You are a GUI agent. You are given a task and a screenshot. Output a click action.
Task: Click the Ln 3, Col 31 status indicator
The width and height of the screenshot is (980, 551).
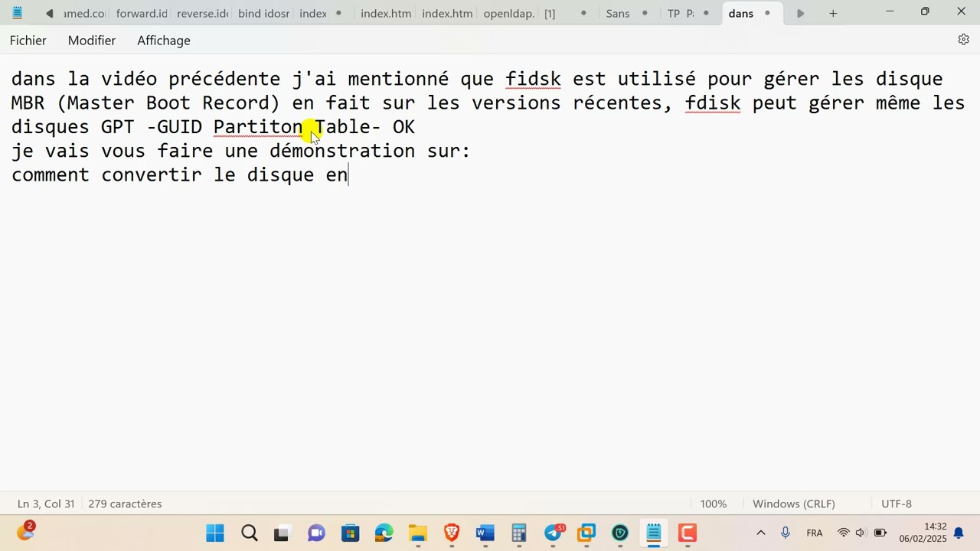pyautogui.click(x=46, y=504)
